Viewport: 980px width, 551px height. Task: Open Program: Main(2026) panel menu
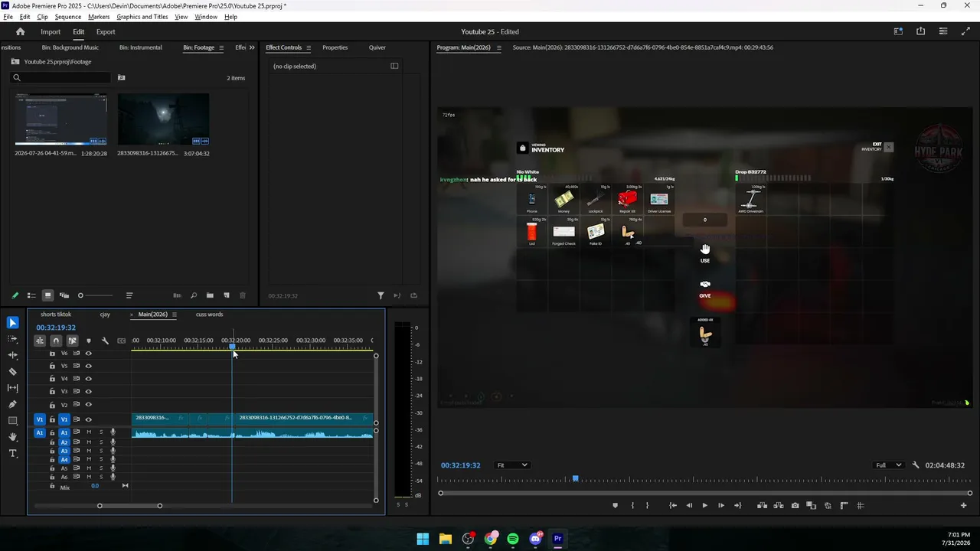498,47
